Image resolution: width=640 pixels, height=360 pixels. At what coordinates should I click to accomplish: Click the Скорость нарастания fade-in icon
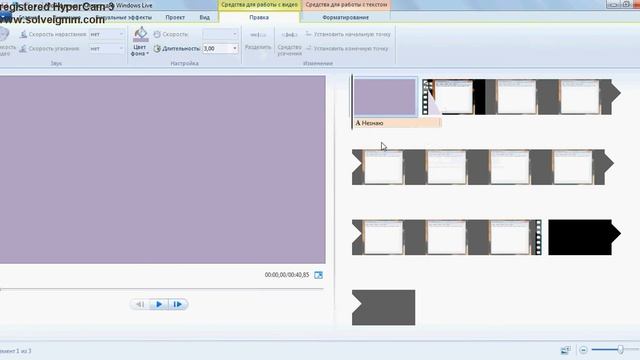24,34
